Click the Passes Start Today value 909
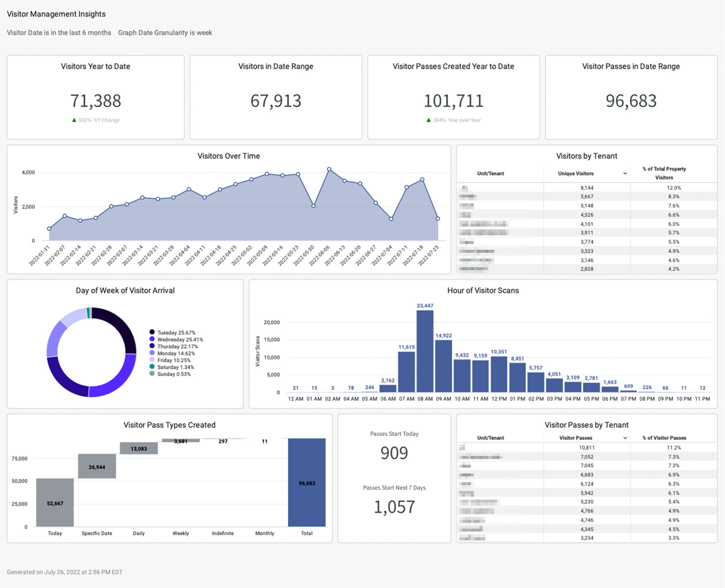 click(x=394, y=453)
